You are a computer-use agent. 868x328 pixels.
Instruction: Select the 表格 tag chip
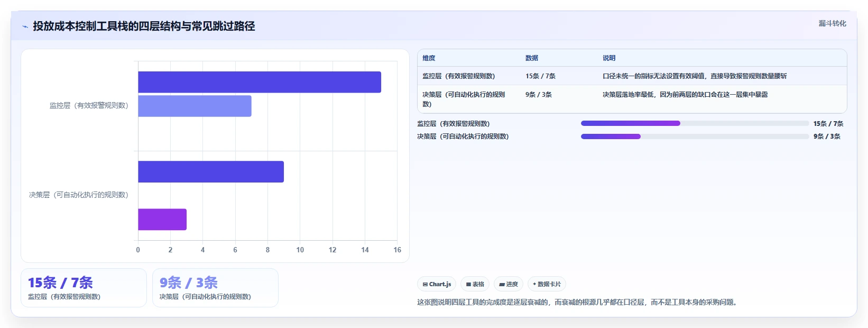[475, 284]
